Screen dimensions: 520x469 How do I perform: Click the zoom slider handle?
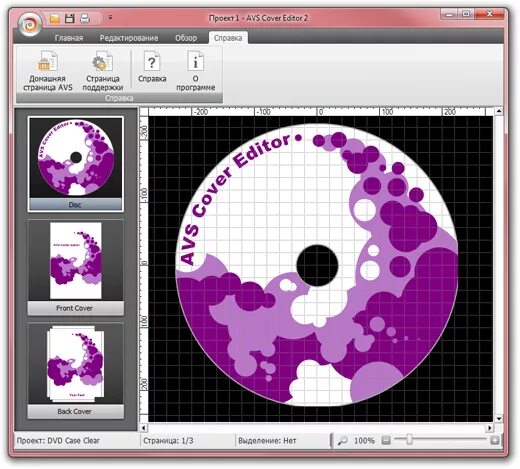pos(409,440)
